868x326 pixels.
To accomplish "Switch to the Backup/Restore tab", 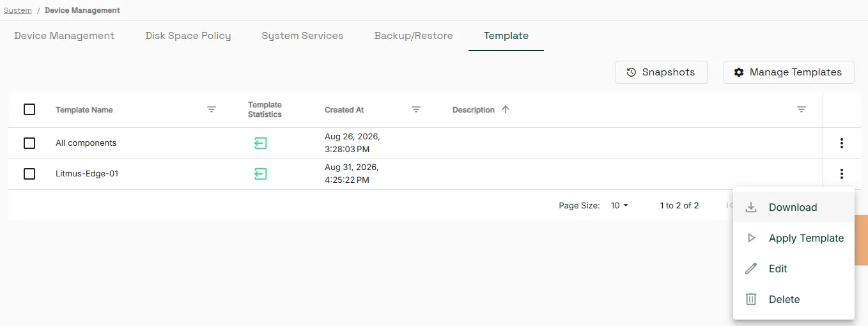I will (414, 36).
